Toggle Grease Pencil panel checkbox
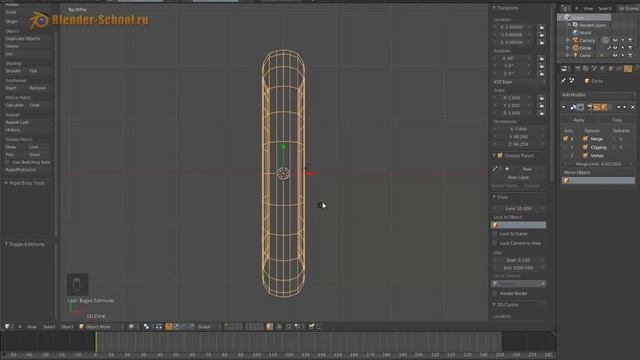 (x=500, y=156)
